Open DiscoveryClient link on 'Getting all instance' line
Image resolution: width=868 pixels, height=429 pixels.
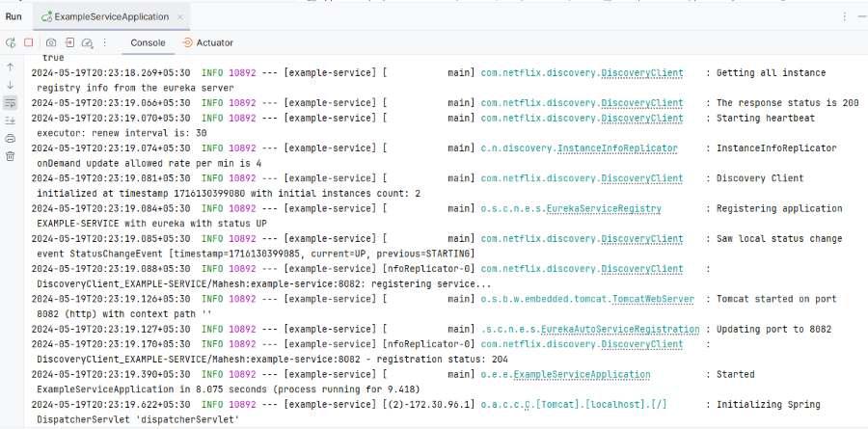point(642,72)
